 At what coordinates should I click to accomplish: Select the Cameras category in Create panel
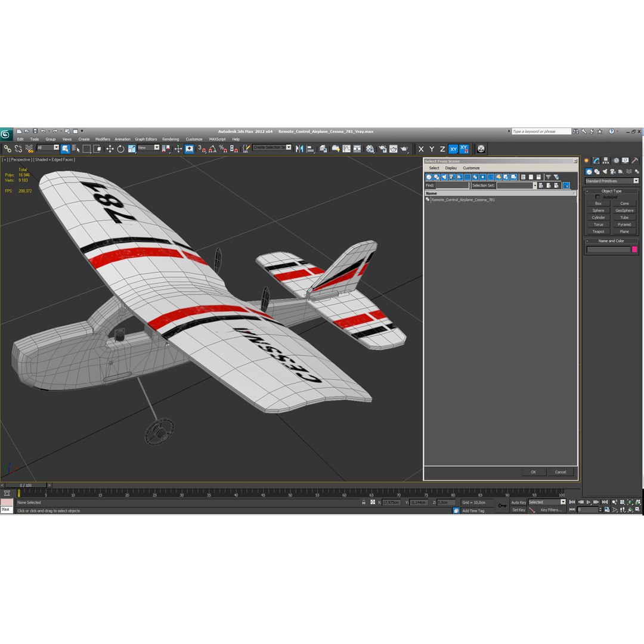click(x=613, y=172)
